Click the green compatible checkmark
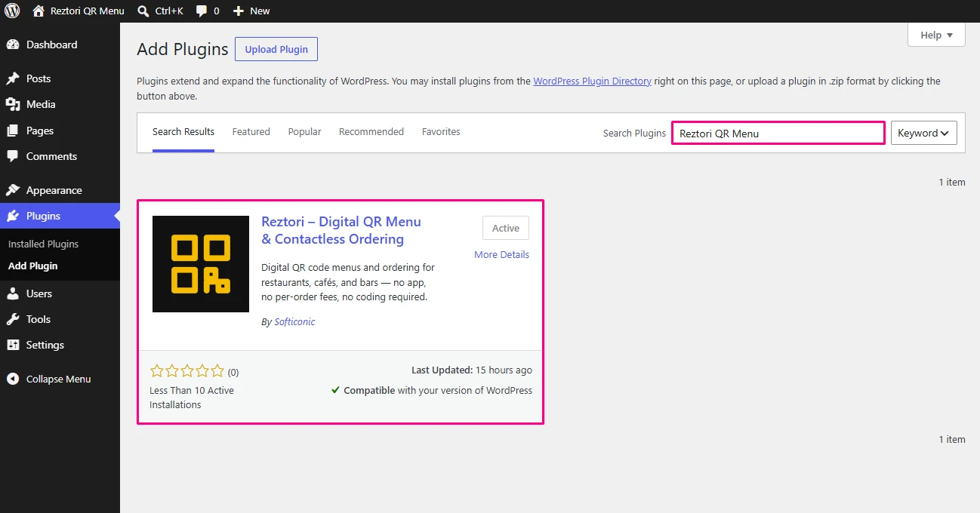The image size is (980, 513). tap(335, 390)
